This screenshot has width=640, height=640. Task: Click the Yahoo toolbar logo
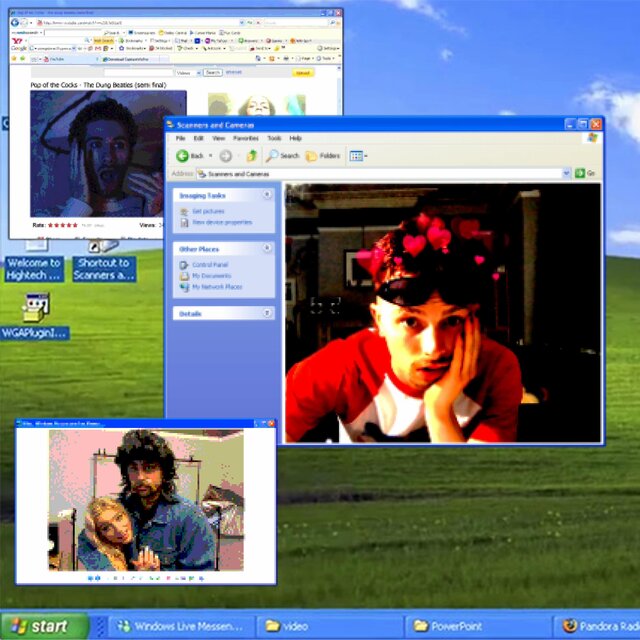click(x=17, y=40)
